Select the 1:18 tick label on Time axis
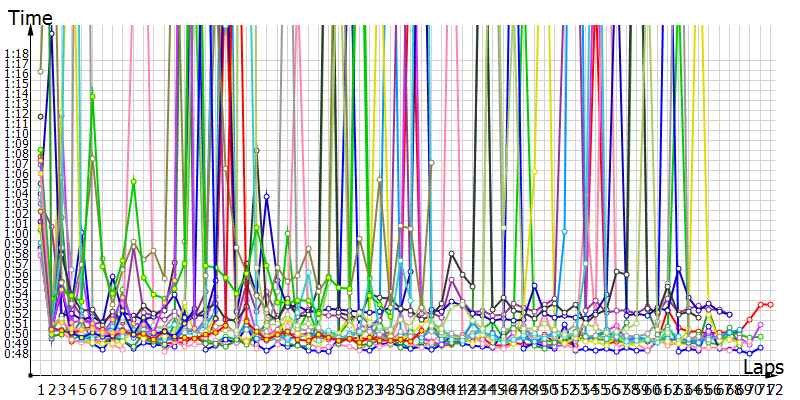Image resolution: width=800 pixels, height=400 pixels. coord(16,54)
